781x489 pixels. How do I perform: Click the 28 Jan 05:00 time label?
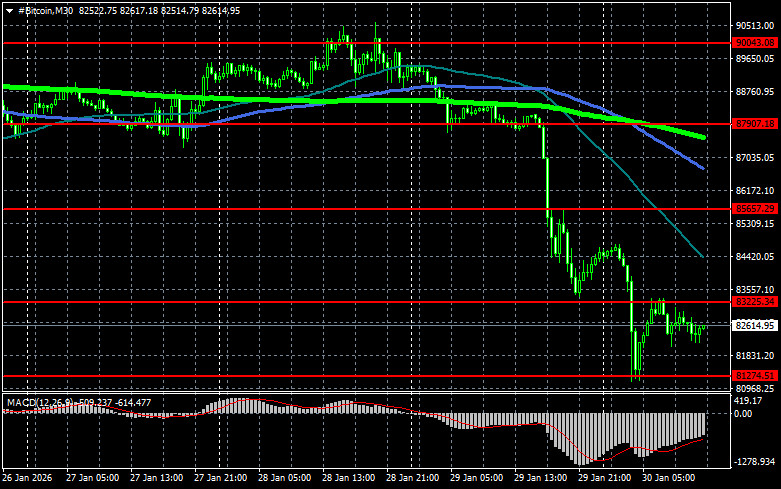[284, 478]
